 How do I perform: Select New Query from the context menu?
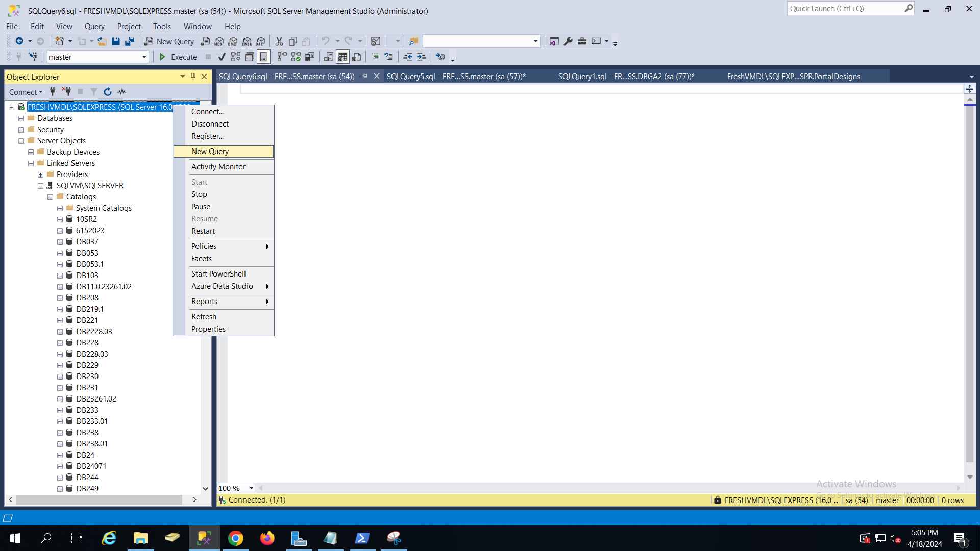(x=209, y=151)
